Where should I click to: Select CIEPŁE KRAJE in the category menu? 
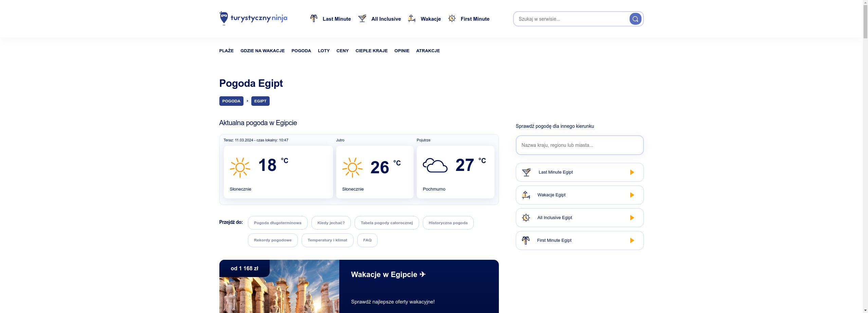[371, 51]
